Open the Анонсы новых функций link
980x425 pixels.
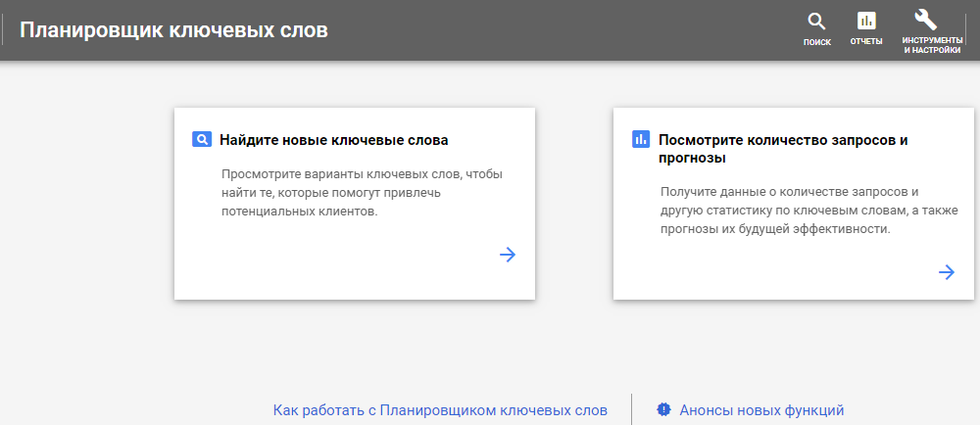click(x=761, y=410)
